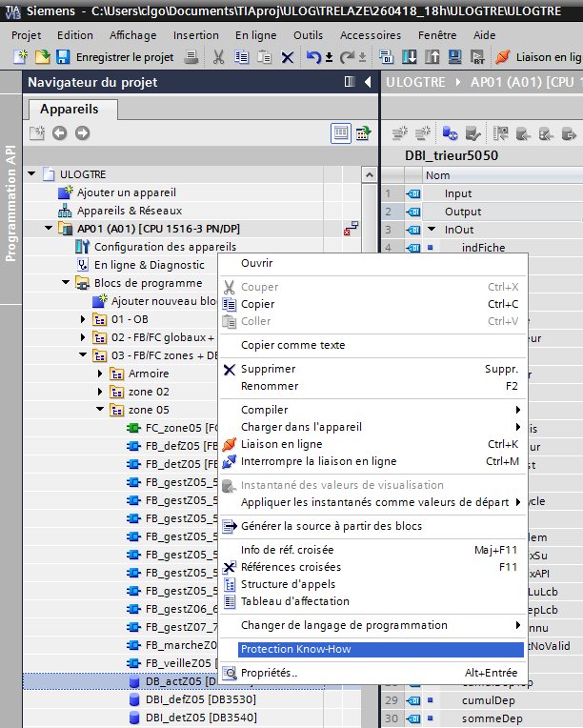Click Liaison en ligne in context menu

[281, 444]
